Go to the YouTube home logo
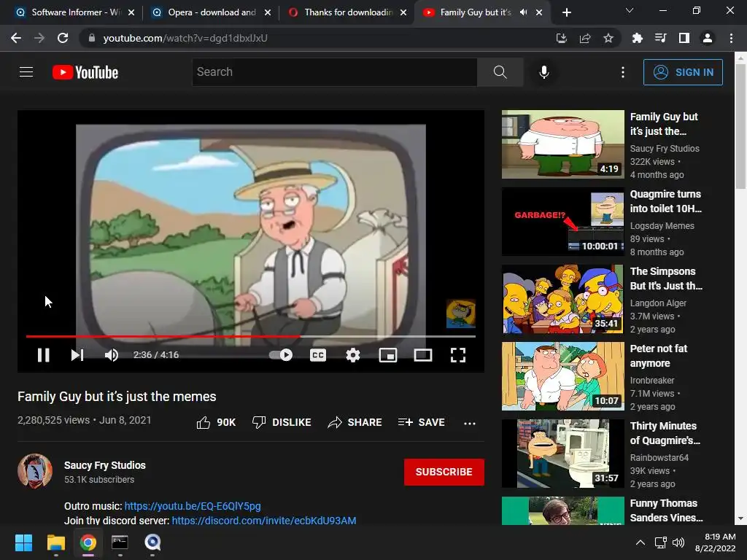Image resolution: width=747 pixels, height=560 pixels. pos(85,72)
